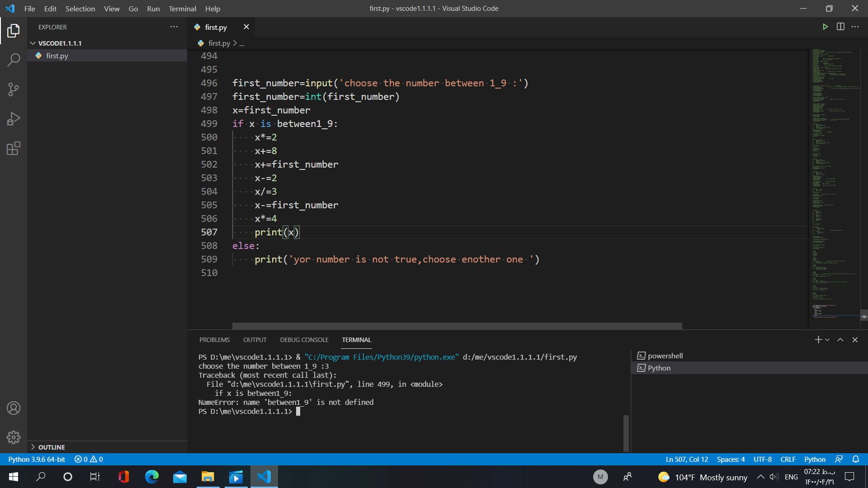
Task: Split the editor right
Action: click(840, 27)
